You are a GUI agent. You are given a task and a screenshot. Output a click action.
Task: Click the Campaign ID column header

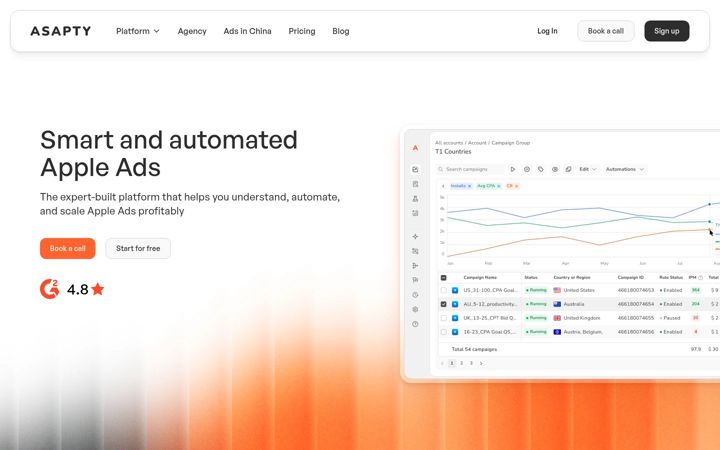(x=630, y=278)
